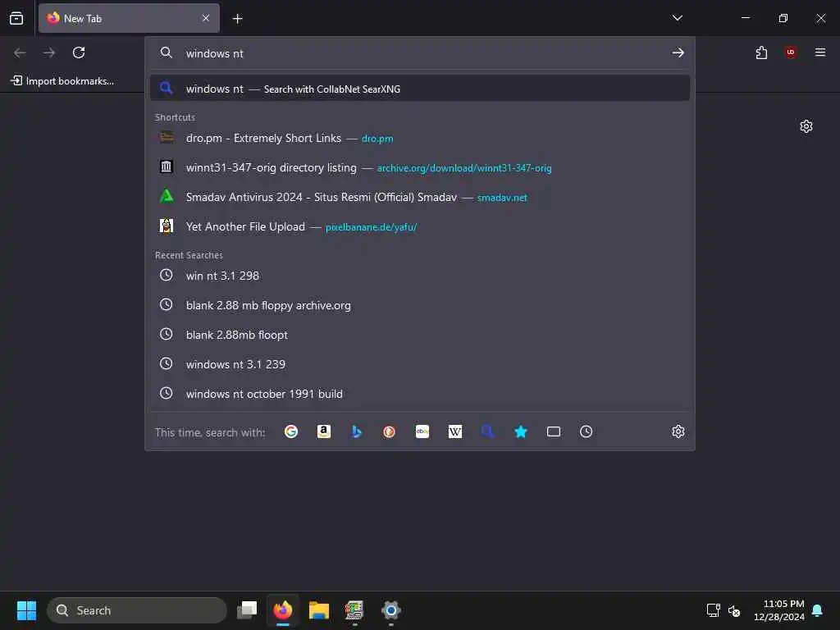
Task: Reload the current page
Action: [x=79, y=52]
